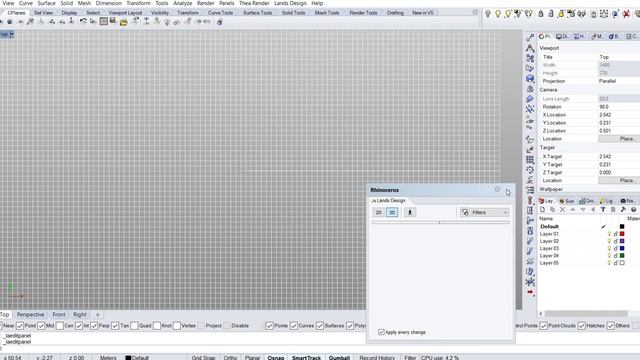This screenshot has width=640, height=360.
Task: Enable the Quad osnap checkbox
Action: coord(134,326)
